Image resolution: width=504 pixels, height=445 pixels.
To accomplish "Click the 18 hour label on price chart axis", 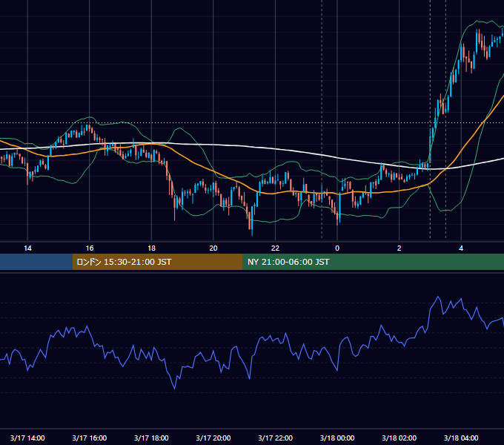I will point(151,248).
